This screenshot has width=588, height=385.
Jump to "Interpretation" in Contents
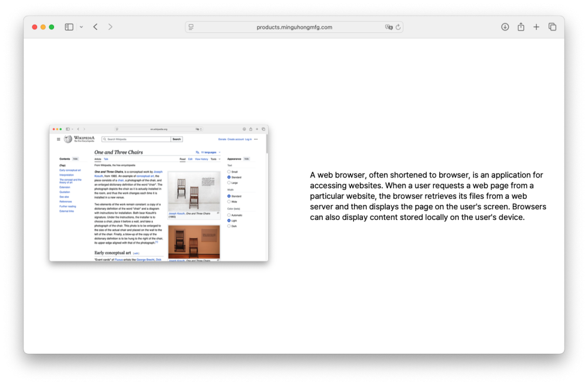tap(66, 175)
